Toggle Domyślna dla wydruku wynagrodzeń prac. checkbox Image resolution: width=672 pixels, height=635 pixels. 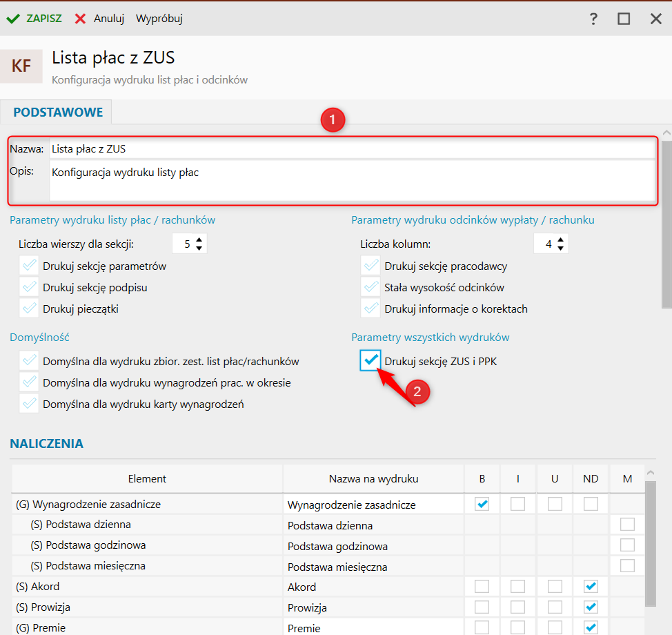click(29, 382)
